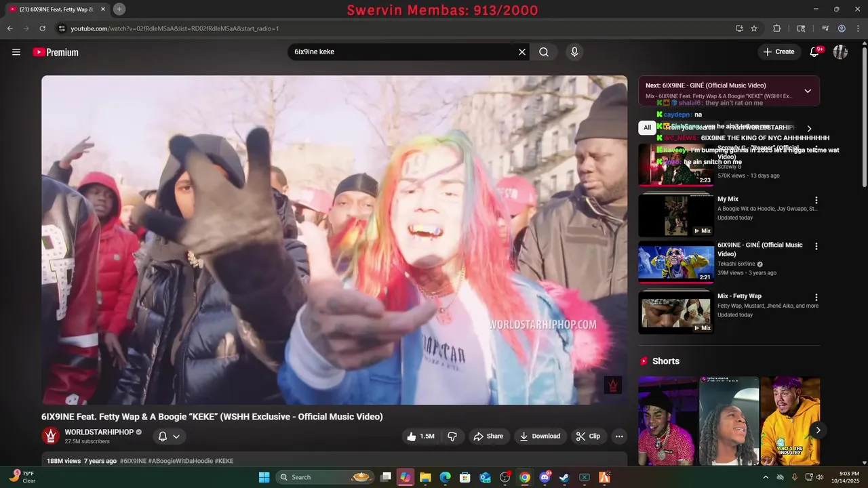Close the 6IX9INE browser tab
The height and width of the screenshot is (488, 868).
pos(103,9)
